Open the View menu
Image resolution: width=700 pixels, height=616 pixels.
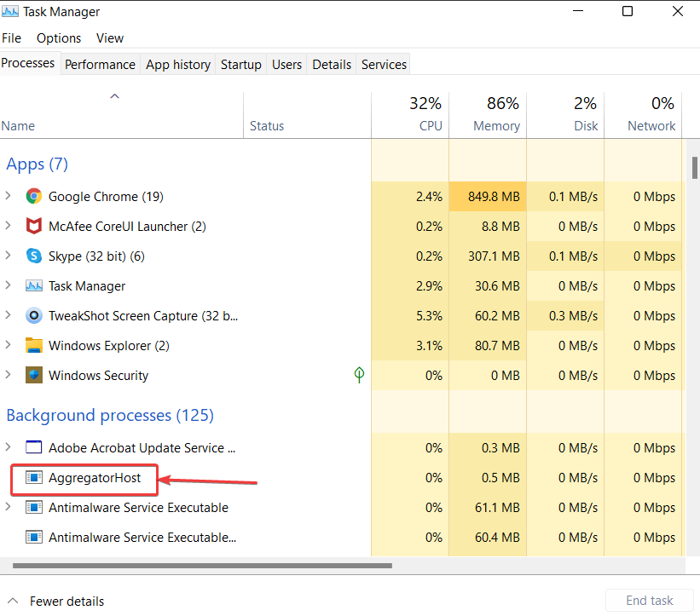click(110, 38)
